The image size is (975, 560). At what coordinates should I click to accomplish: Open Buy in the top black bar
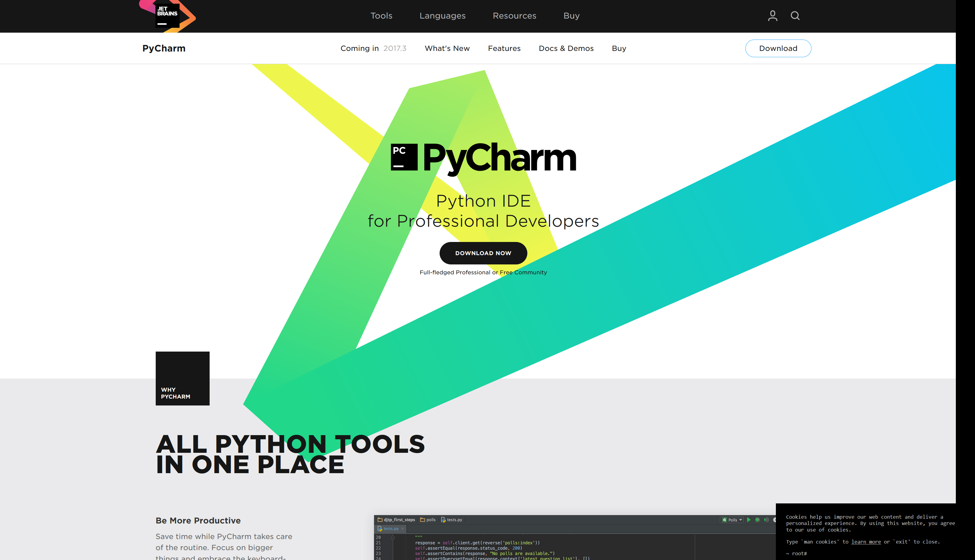point(571,16)
